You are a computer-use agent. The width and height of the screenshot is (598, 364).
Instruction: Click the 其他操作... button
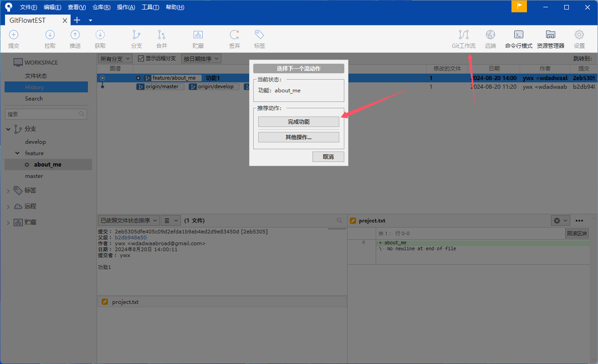coord(299,137)
